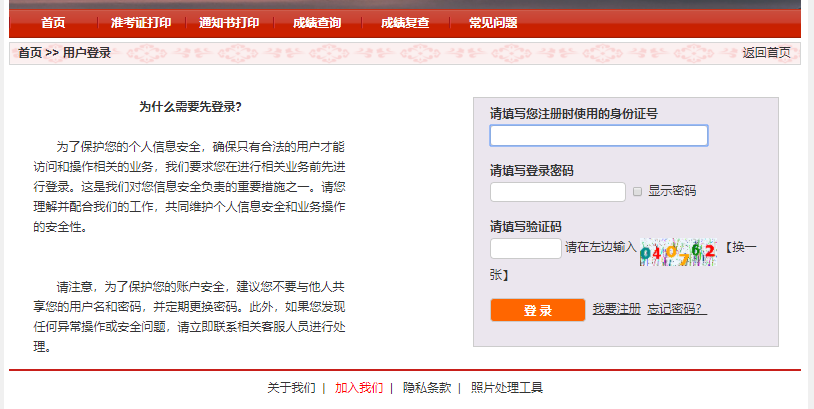Click the 忘记密码? link
The image size is (814, 409).
pos(677,309)
